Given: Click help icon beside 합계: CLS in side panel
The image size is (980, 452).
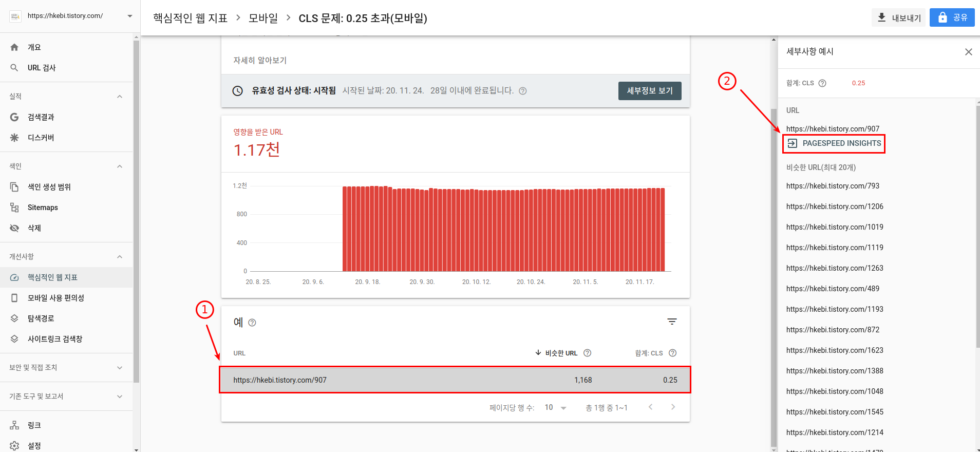Looking at the screenshot, I should pyautogui.click(x=822, y=83).
